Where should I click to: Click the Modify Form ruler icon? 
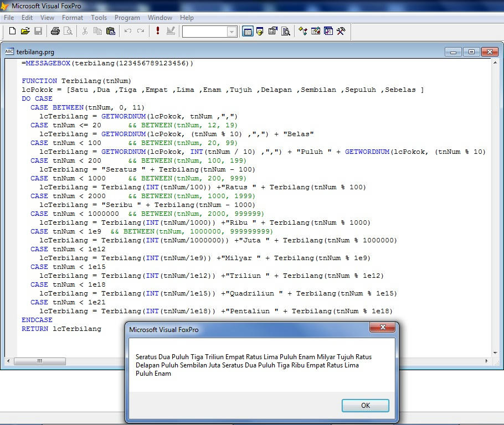click(x=171, y=31)
